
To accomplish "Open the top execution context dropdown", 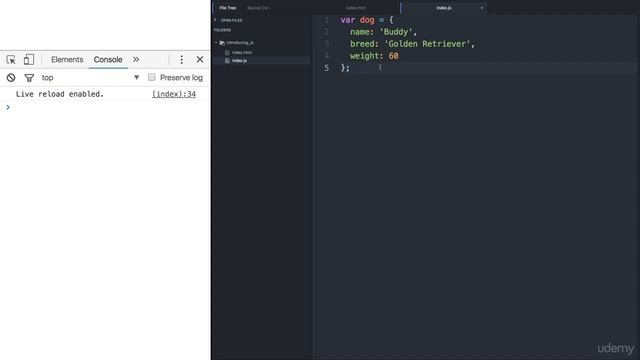I will (x=90, y=78).
